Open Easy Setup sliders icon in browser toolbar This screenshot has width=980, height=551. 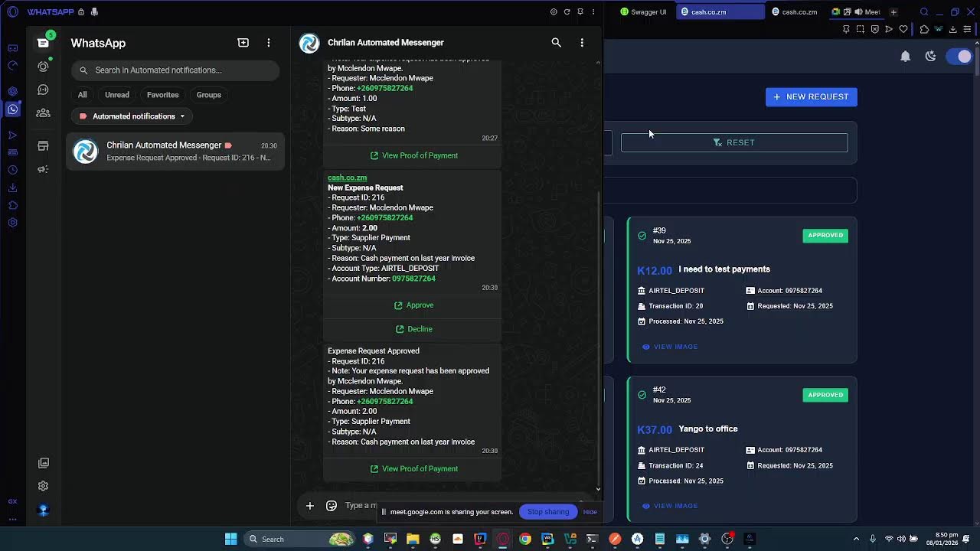point(968,29)
